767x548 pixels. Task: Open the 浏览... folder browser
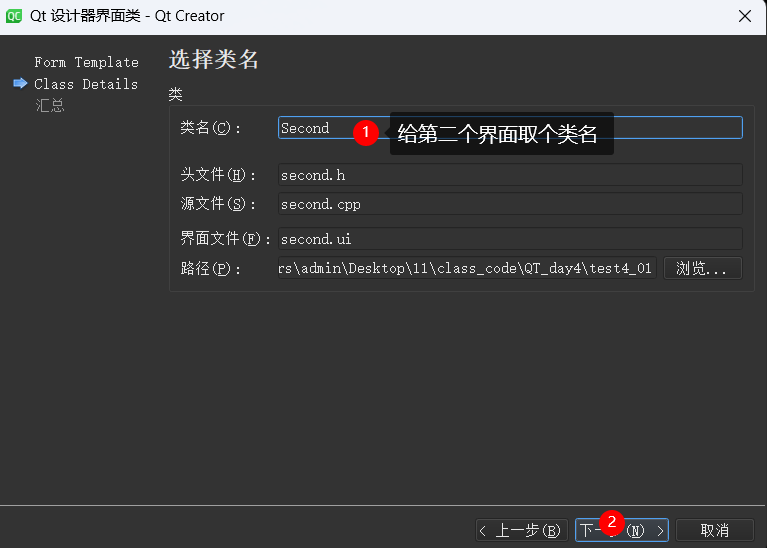pos(702,268)
